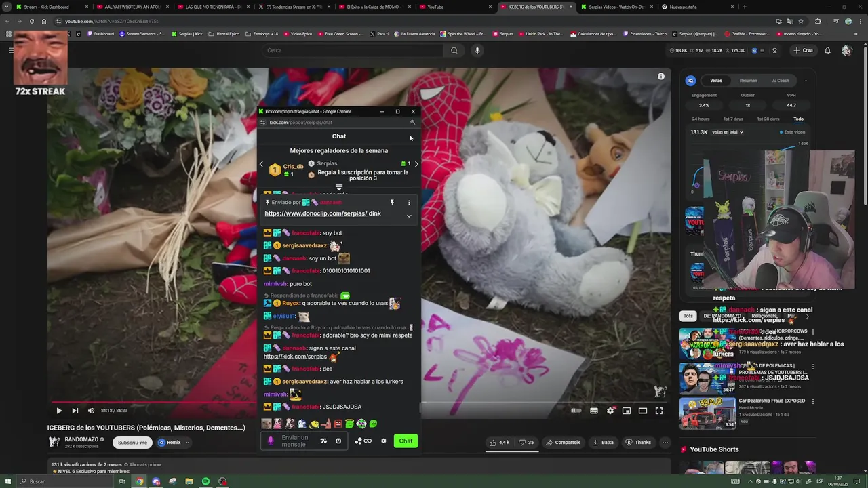Click the Windows Buscar search box

point(64,481)
